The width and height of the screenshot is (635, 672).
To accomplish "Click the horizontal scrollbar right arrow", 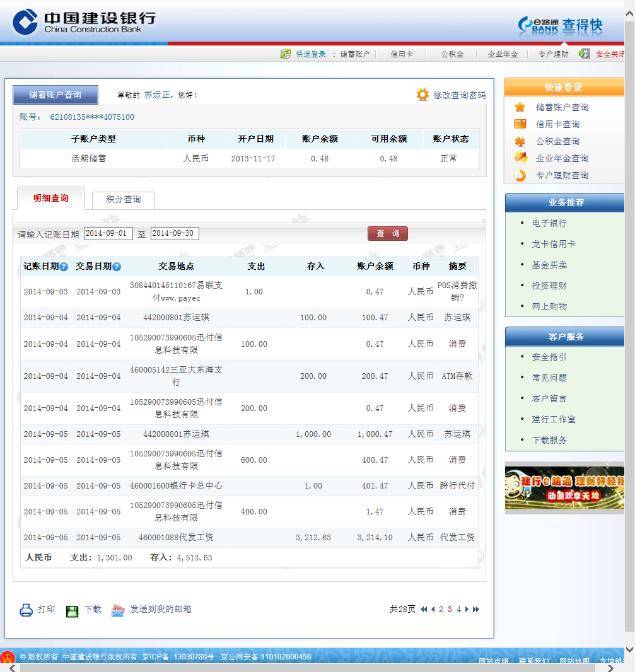I will [x=610, y=668].
